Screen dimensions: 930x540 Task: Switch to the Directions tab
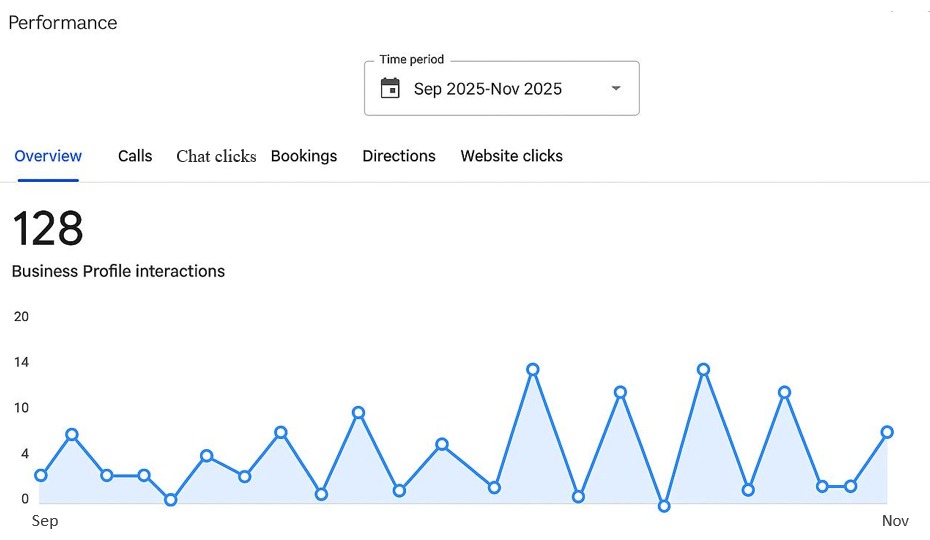coord(399,156)
